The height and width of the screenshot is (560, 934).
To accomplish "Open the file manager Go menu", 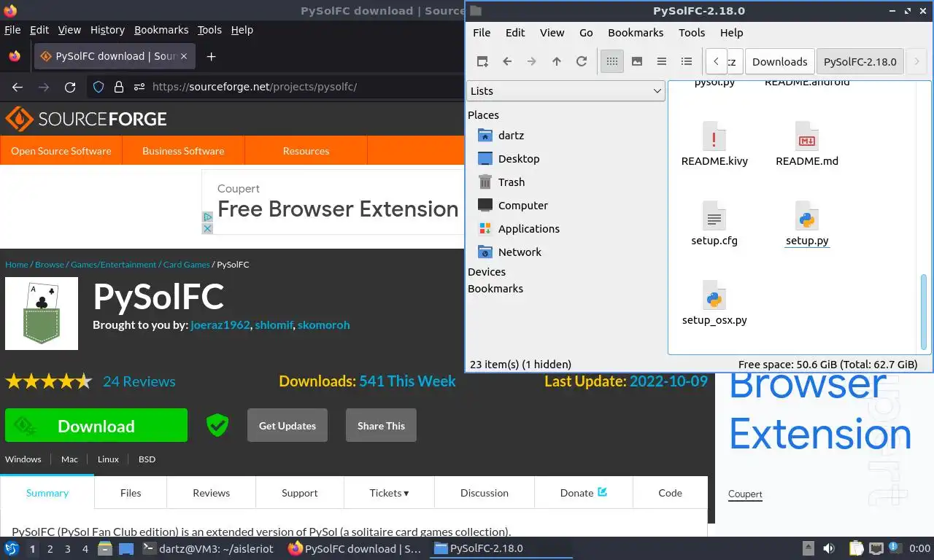I will [x=586, y=33].
